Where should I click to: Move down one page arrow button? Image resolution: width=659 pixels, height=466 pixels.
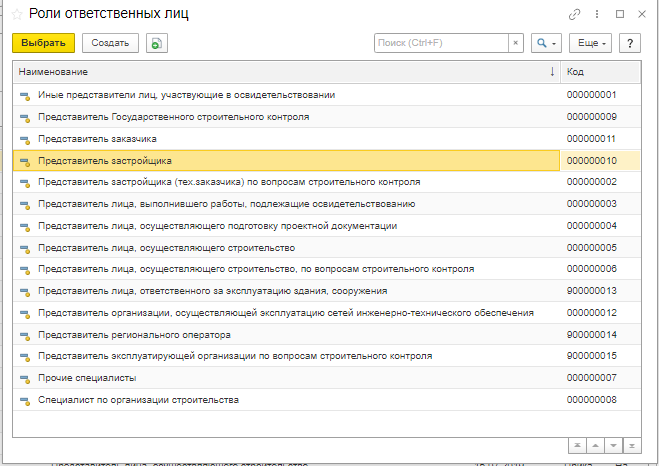tap(614, 445)
